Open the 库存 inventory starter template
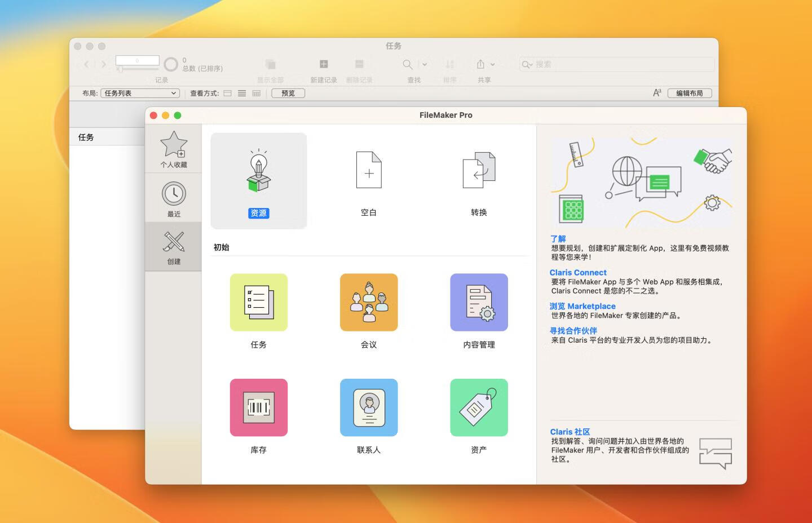The image size is (812, 523). coord(259,416)
